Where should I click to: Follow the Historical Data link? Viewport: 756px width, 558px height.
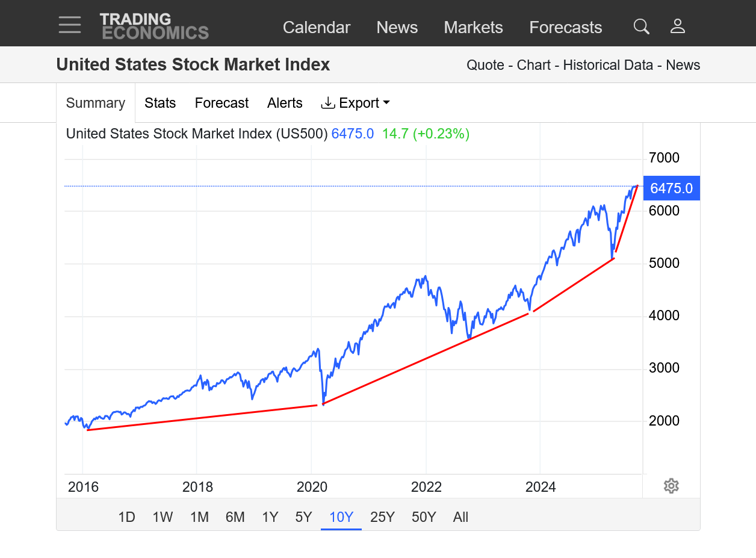608,65
